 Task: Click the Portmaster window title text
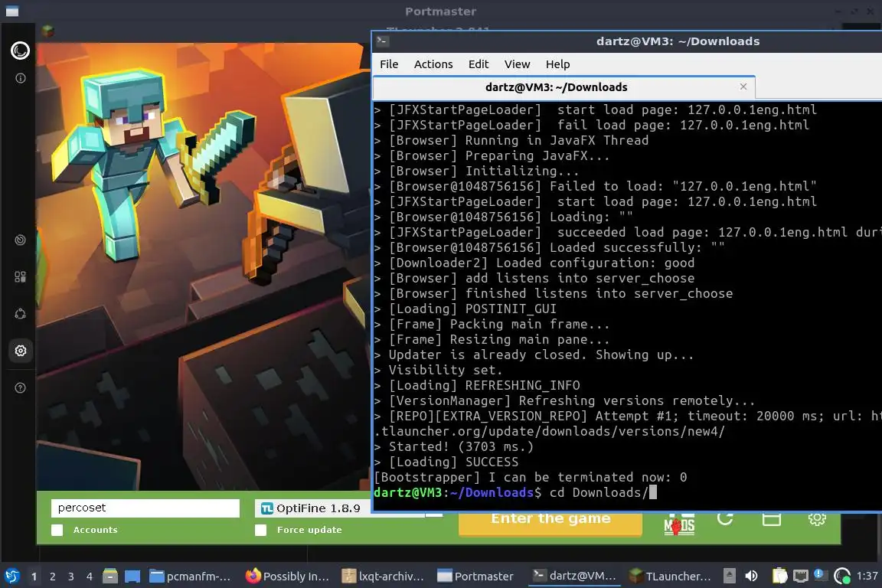(x=440, y=11)
